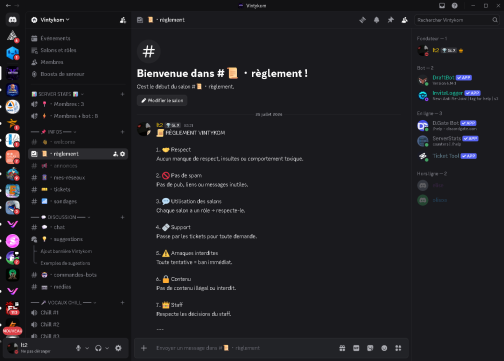
Task: Join voice channel Chill #1
Action: click(x=78, y=313)
